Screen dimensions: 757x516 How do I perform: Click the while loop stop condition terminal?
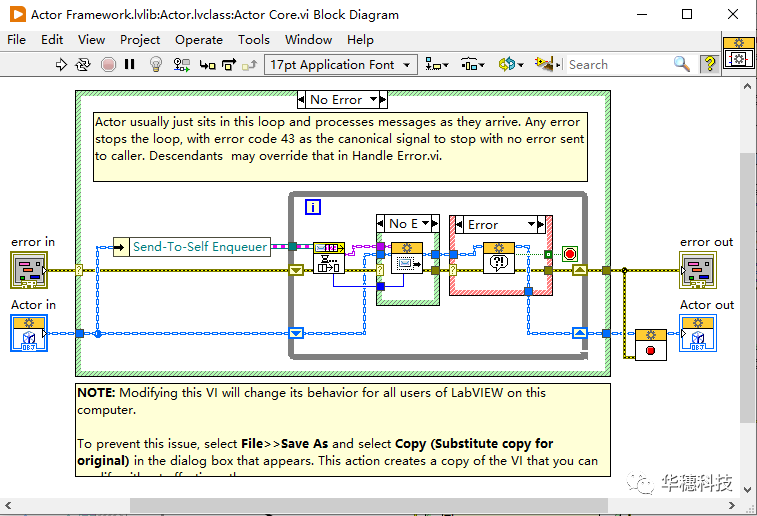pos(570,254)
